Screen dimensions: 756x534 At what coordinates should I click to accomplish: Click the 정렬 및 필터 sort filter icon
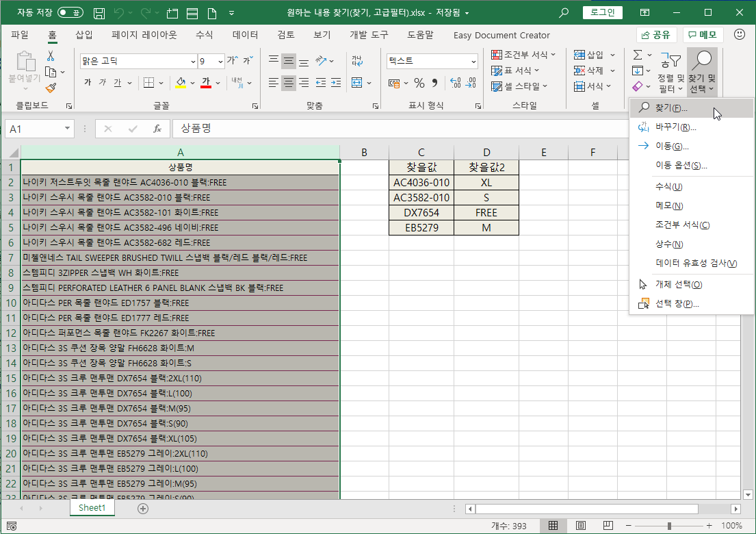(x=670, y=72)
